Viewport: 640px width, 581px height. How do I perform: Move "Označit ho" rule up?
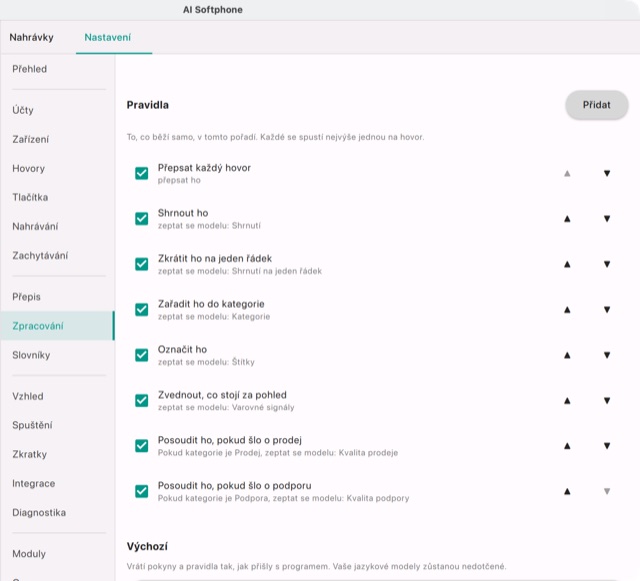tap(567, 355)
